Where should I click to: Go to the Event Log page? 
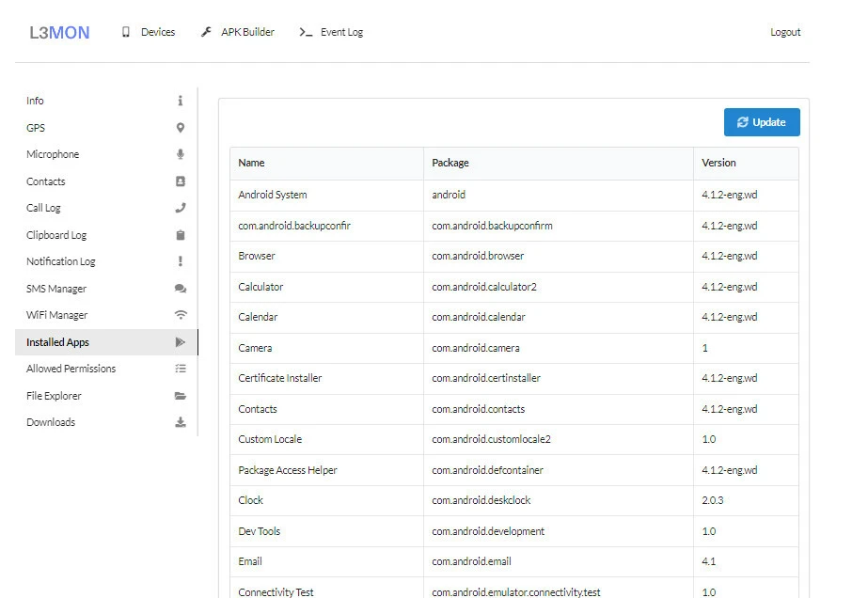pos(331,32)
